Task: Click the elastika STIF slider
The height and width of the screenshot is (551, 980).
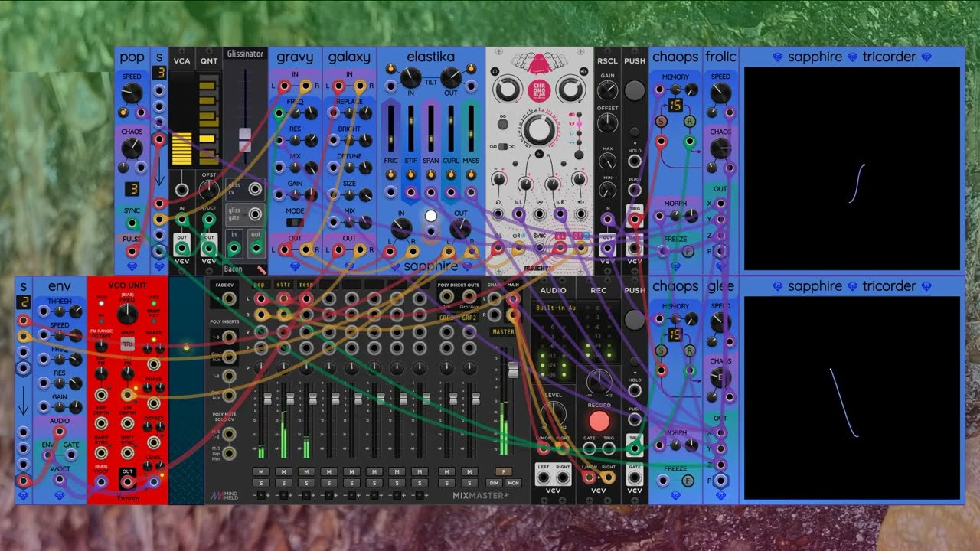Action: [411, 129]
